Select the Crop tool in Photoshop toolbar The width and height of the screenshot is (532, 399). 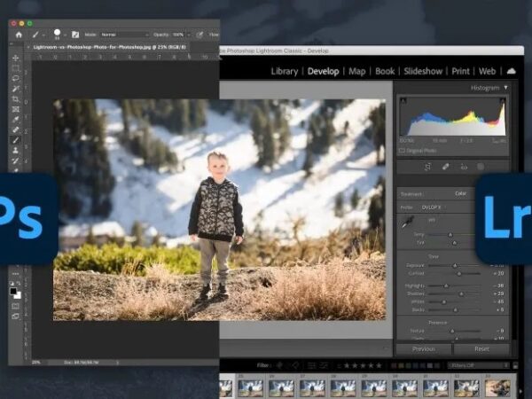[x=16, y=99]
